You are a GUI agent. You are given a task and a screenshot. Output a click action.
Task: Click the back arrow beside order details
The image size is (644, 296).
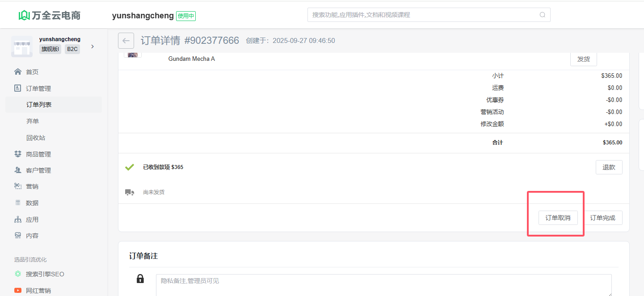point(126,41)
